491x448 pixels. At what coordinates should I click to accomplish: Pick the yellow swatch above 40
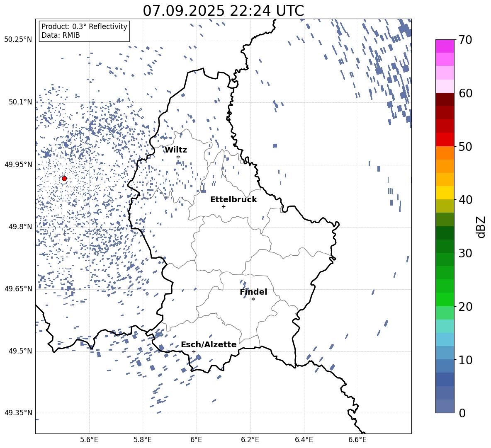point(445,193)
